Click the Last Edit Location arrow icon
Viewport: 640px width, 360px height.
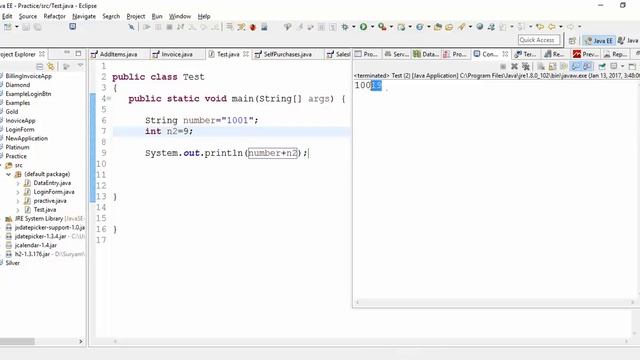(x=540, y=27)
